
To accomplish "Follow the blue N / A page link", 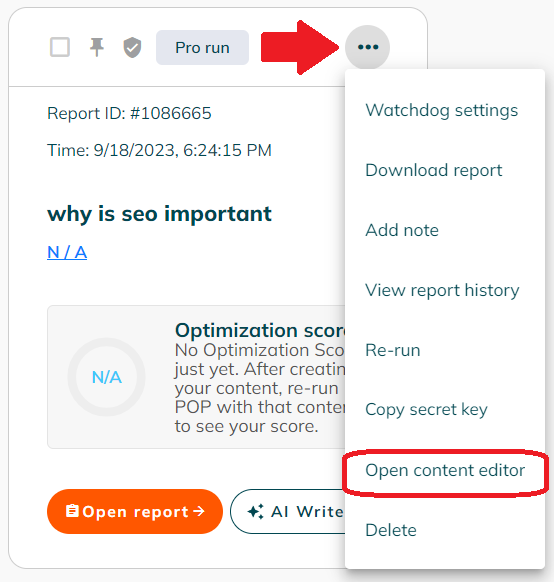I will coord(67,252).
